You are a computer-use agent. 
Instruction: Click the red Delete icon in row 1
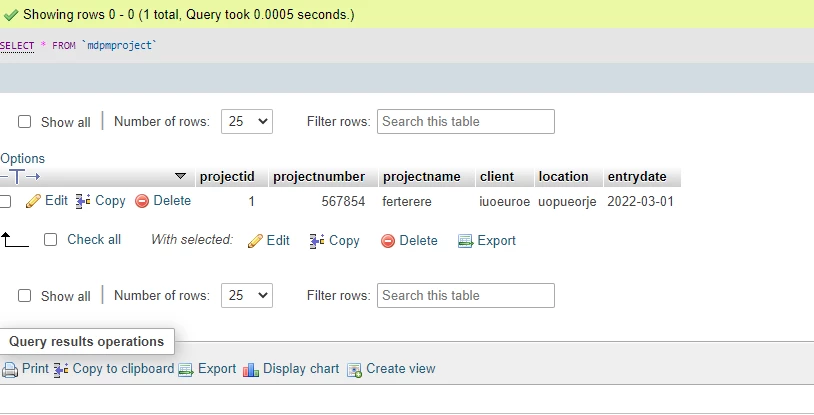point(142,201)
